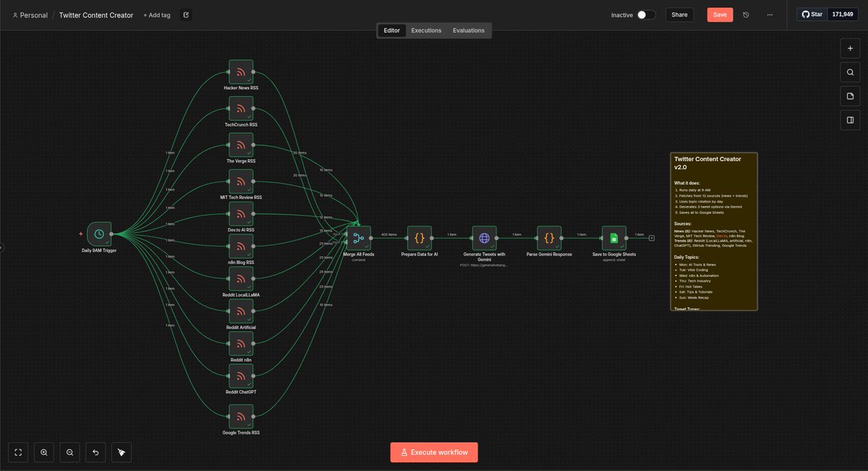This screenshot has width=868, height=471.
Task: Open the search nodes magnifier button
Action: point(850,72)
